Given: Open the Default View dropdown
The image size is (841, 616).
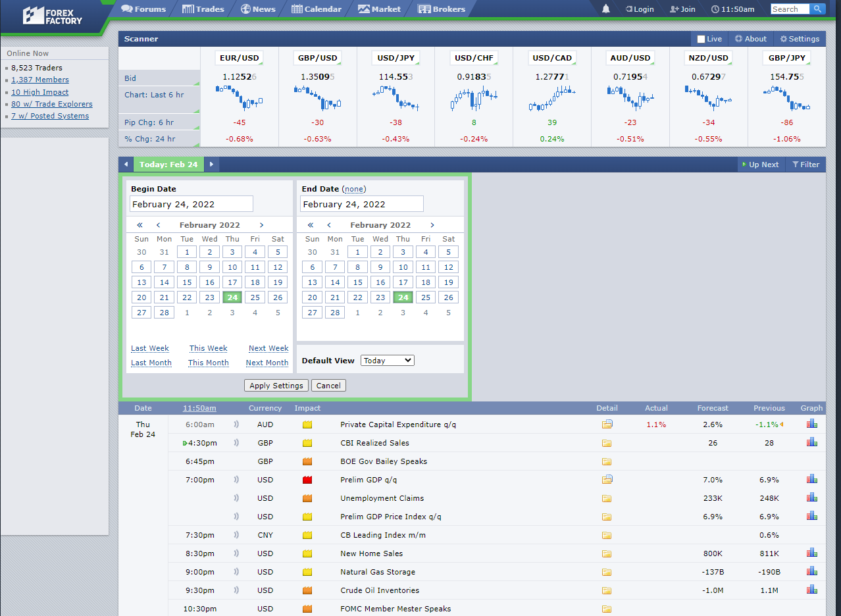Looking at the screenshot, I should coord(388,361).
